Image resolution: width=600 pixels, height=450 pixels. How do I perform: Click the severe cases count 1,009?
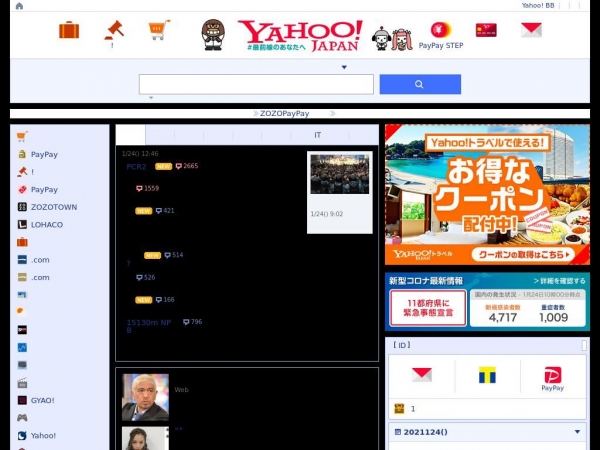point(553,317)
